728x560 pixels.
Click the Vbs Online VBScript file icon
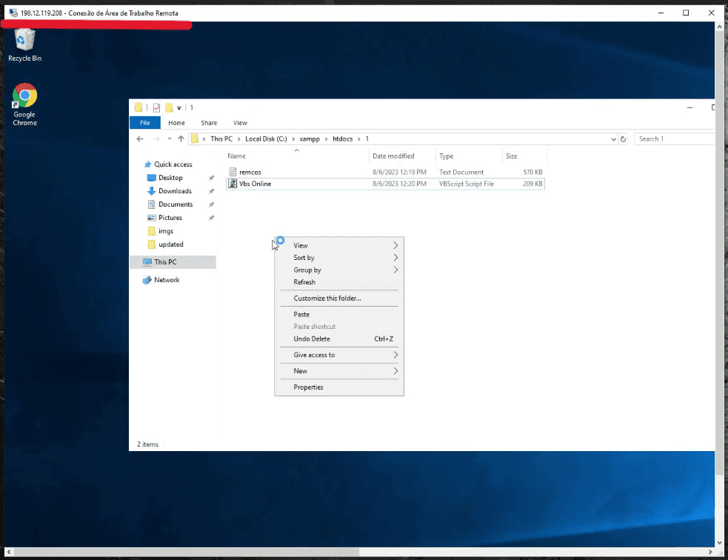pos(233,184)
